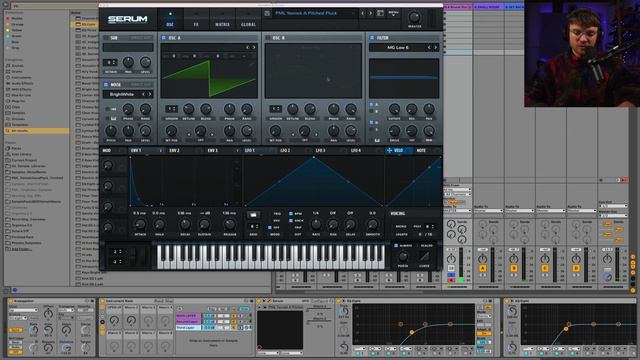Click NOISE oscillator PITCH knob
640x360 pixels.
111,131
